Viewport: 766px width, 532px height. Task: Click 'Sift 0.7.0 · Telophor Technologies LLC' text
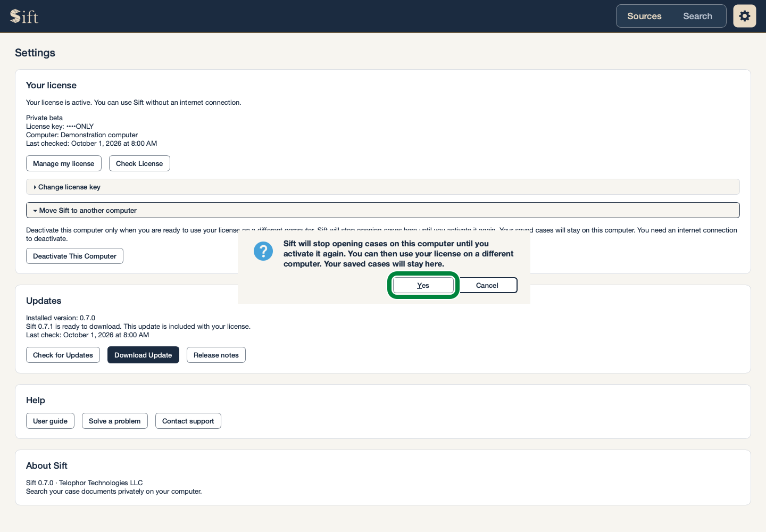[85, 483]
